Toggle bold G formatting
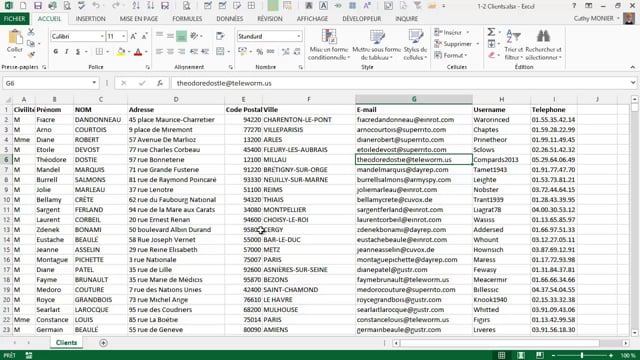 point(56,51)
